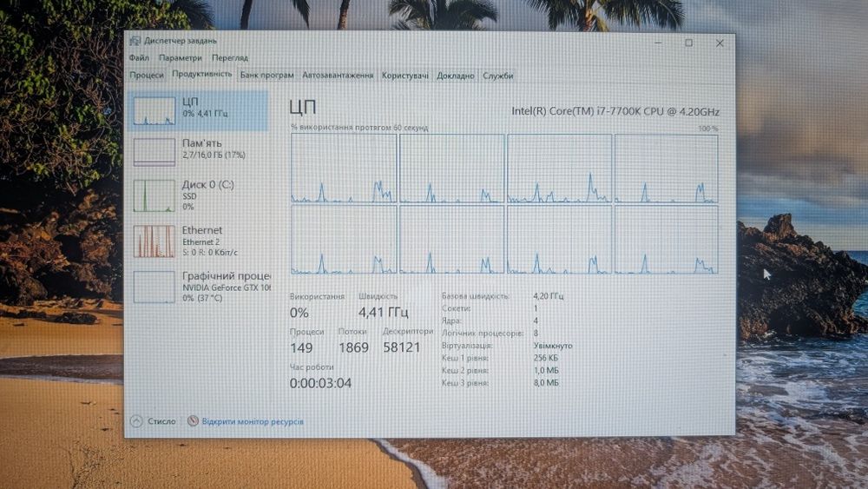Select the ЦП mini graph thumbnail
Image resolution: width=868 pixels, height=489 pixels.
tap(154, 111)
